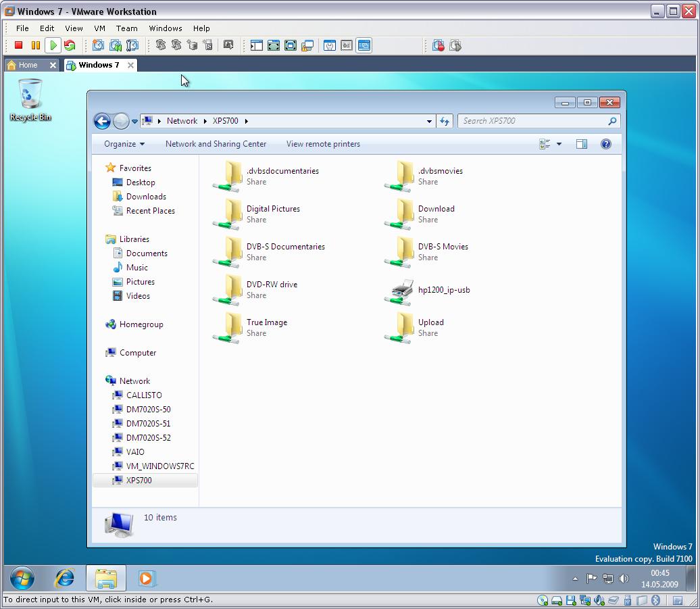Click the sound card status icon
The width and height of the screenshot is (700, 609).
click(599, 600)
